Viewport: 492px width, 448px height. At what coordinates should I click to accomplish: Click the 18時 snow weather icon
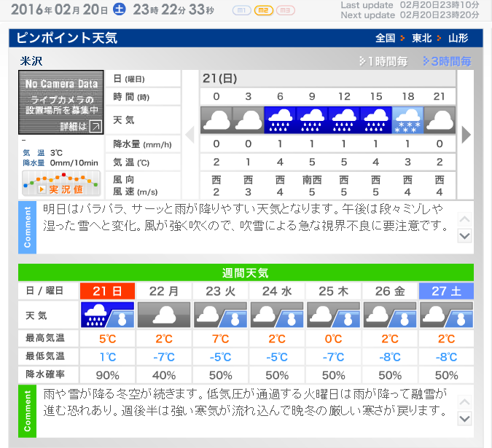click(x=407, y=119)
